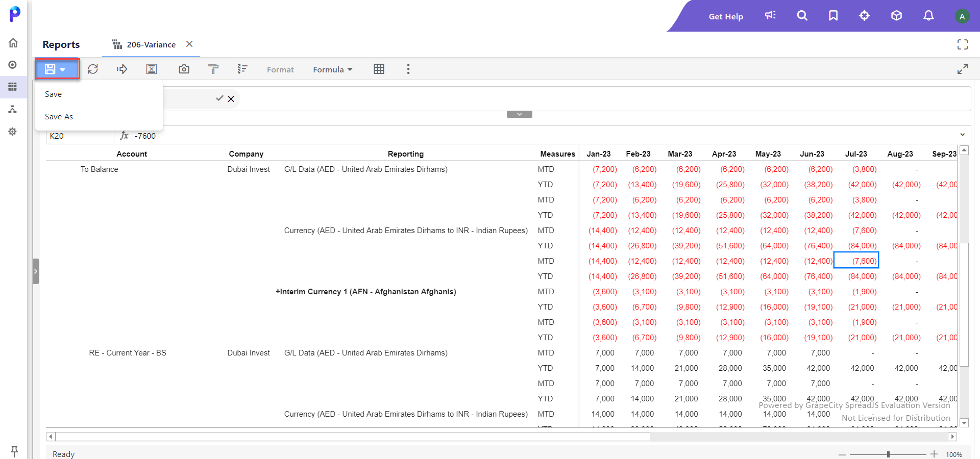Screen dimensions: 980x459
Task: Zoom out with the minus button
Action: coord(842,454)
